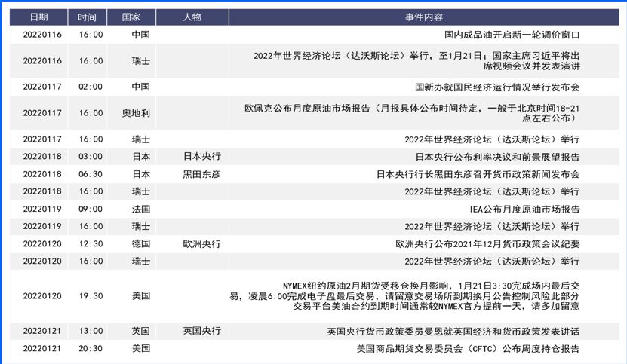Click the 时间 column header
Image resolution: width=627 pixels, height=364 pixels.
(88, 17)
